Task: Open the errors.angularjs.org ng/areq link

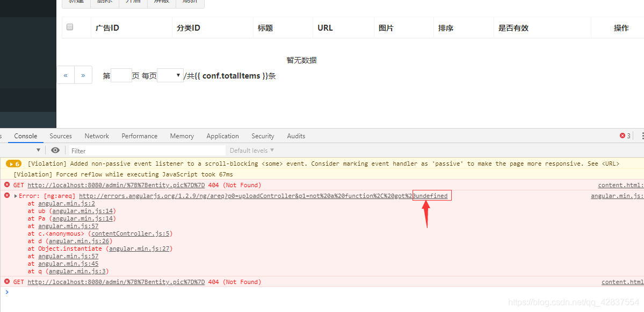Action: 263,196
